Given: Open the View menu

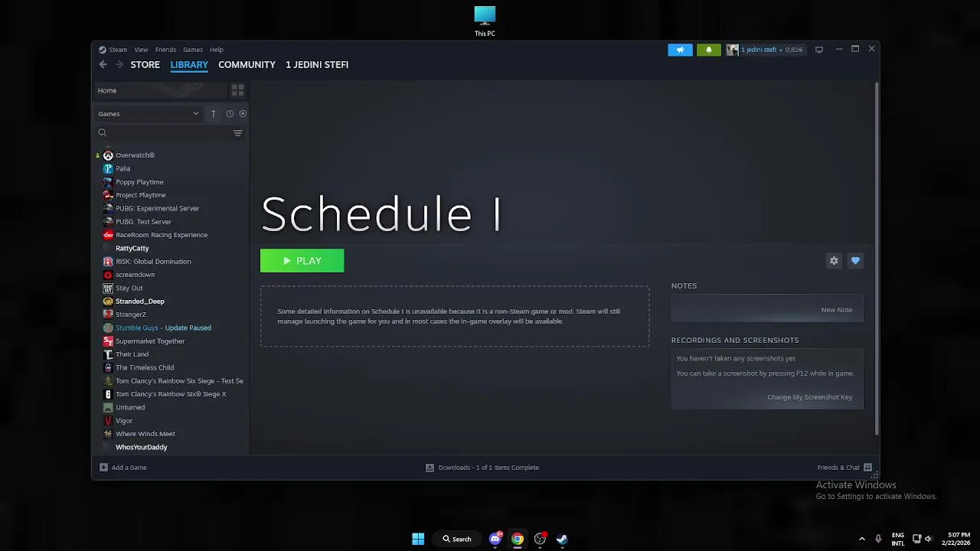Looking at the screenshot, I should (141, 50).
